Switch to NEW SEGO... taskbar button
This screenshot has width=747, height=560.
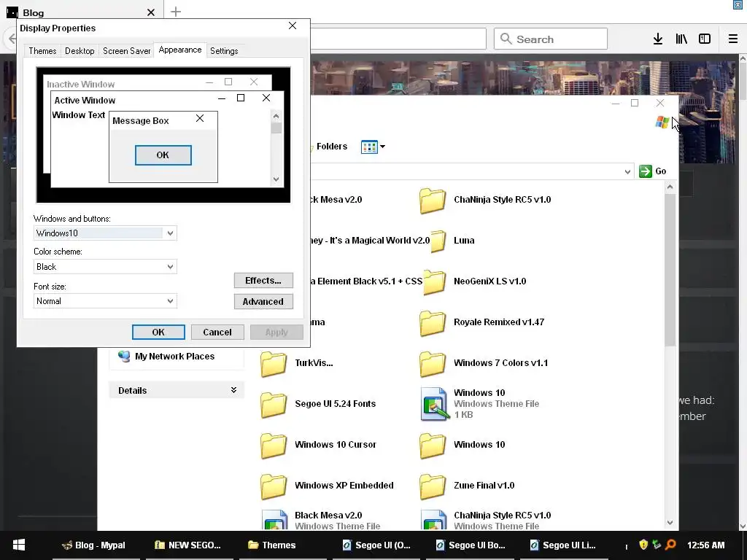pos(189,545)
